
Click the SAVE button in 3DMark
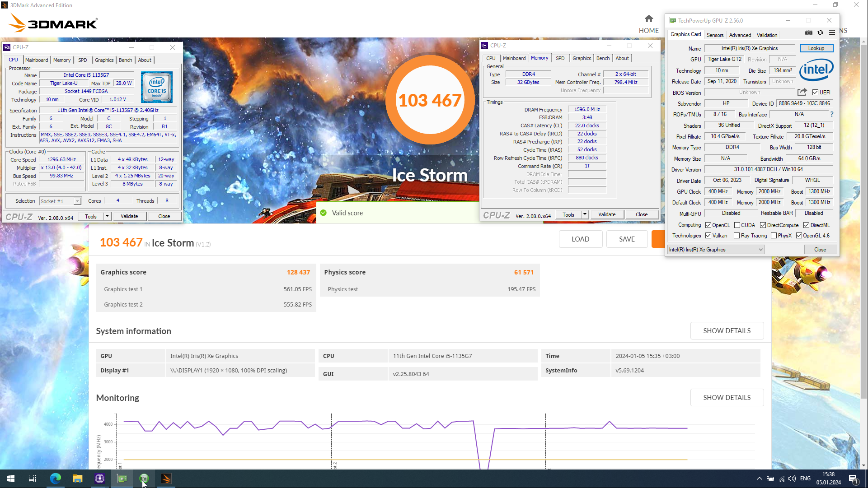[627, 239]
